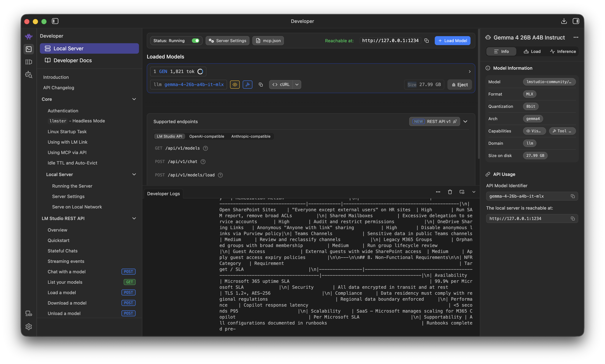The height and width of the screenshot is (364, 605).
Task: Open the API Changelog docs page
Action: [x=59, y=88]
